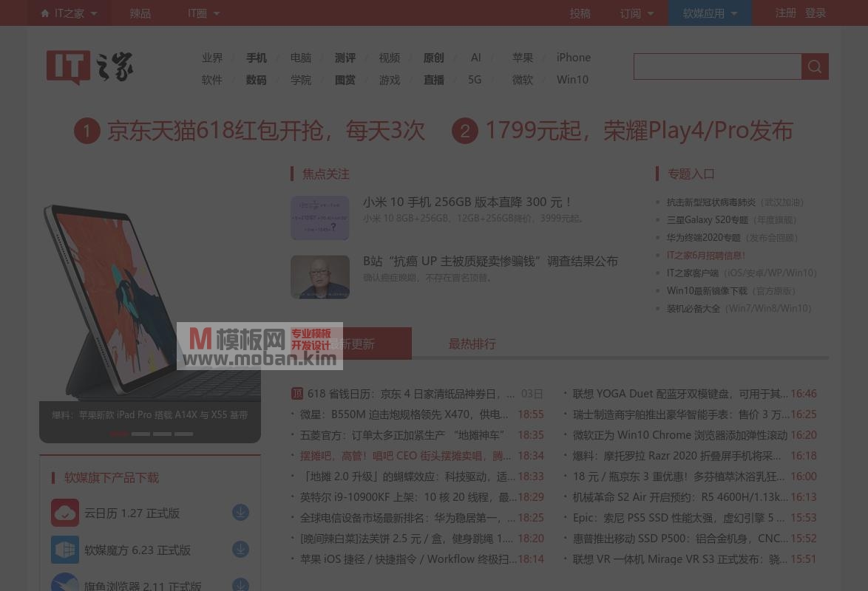Open 三星Galaxy S20专题 topic
This screenshot has width=868, height=591.
(x=707, y=219)
